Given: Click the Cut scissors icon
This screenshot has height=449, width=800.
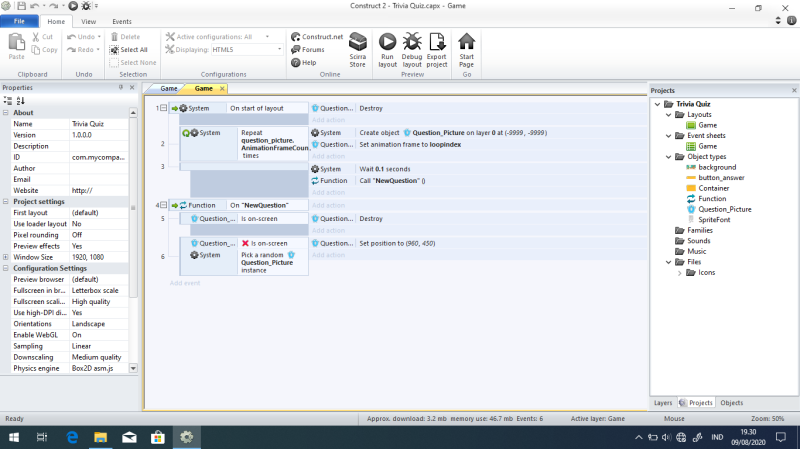Looking at the screenshot, I should pyautogui.click(x=36, y=37).
